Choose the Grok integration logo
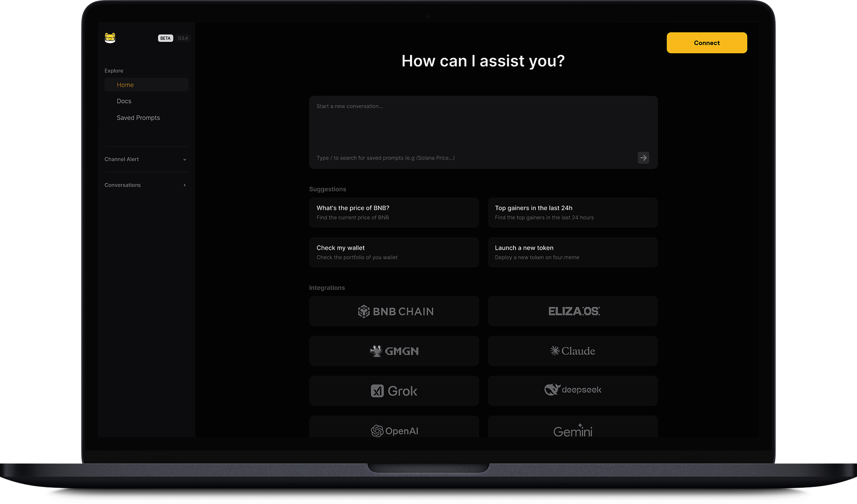 pyautogui.click(x=394, y=391)
